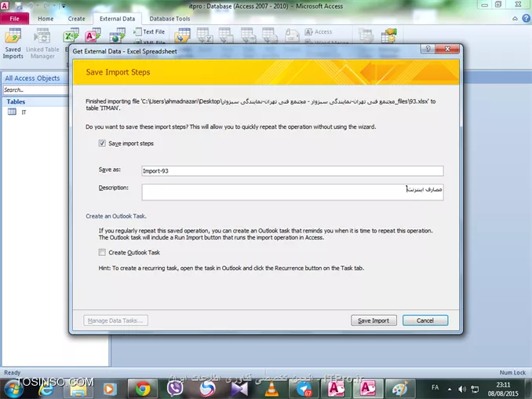Click inside the Description text box
532x399 pixels.
pyautogui.click(x=292, y=192)
